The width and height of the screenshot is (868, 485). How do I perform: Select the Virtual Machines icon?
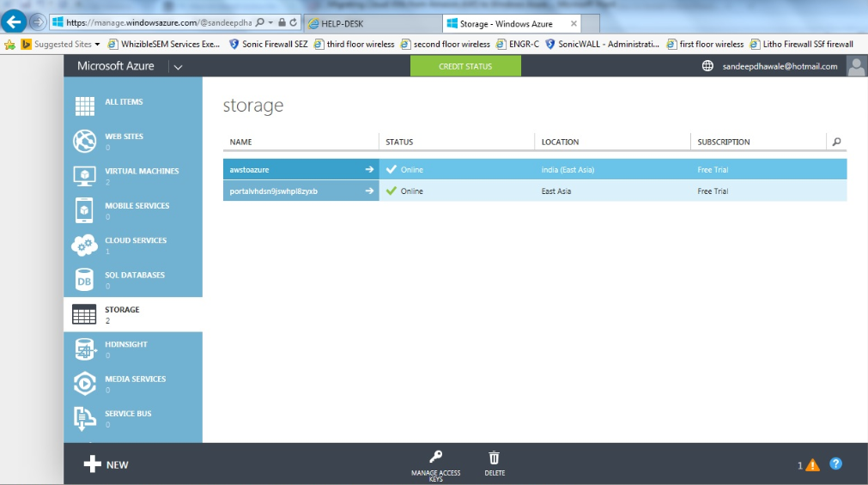click(84, 176)
